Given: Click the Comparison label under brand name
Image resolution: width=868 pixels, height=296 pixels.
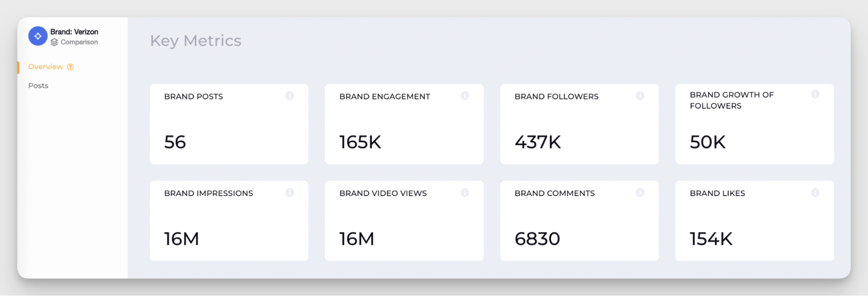Looking at the screenshot, I should [x=79, y=42].
